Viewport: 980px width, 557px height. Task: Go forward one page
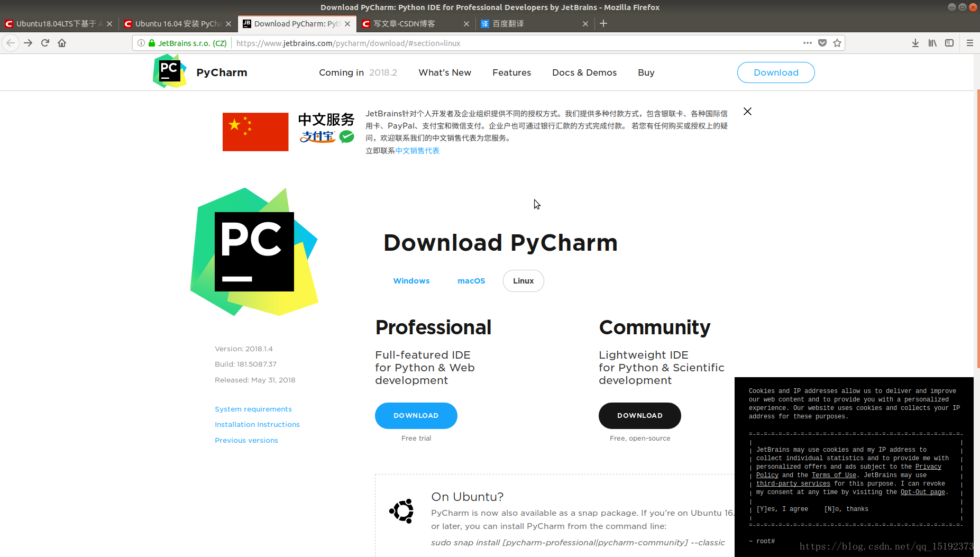pyautogui.click(x=28, y=43)
